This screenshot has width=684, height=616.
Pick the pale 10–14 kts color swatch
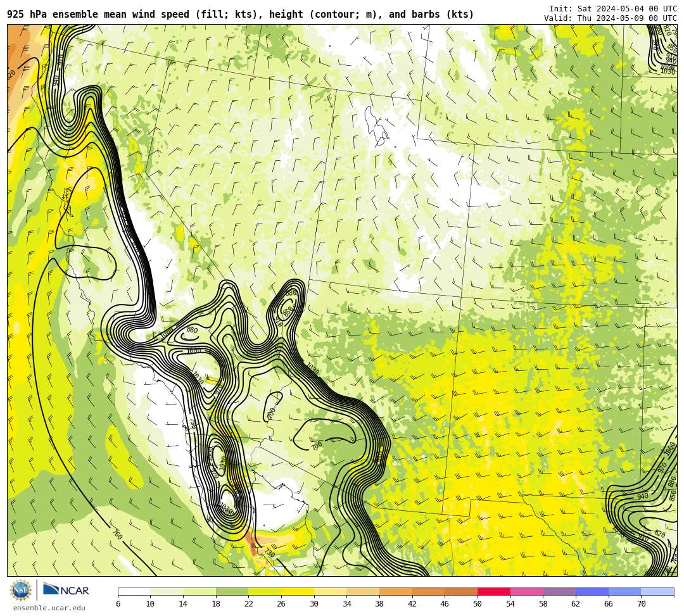coord(167,591)
